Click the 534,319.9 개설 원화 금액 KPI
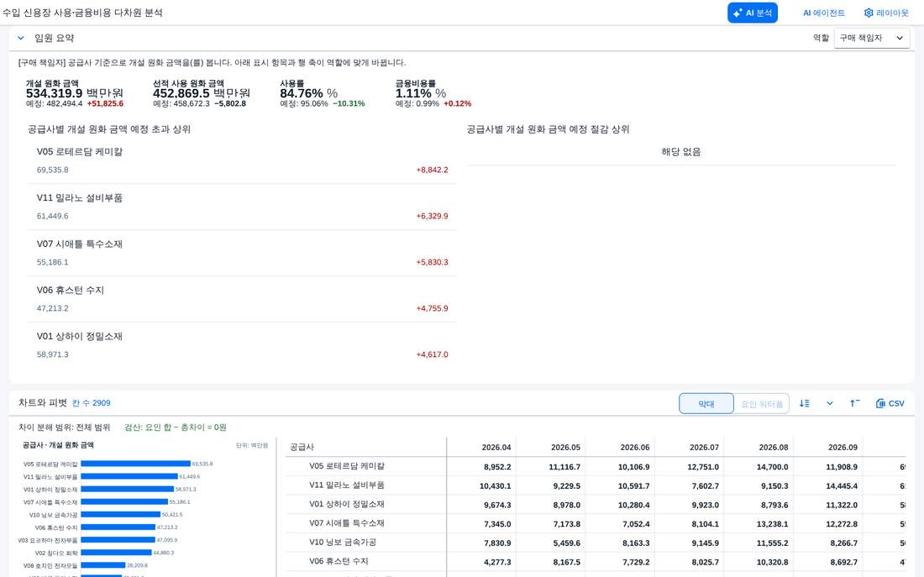This screenshot has height=577, width=924. [74, 93]
